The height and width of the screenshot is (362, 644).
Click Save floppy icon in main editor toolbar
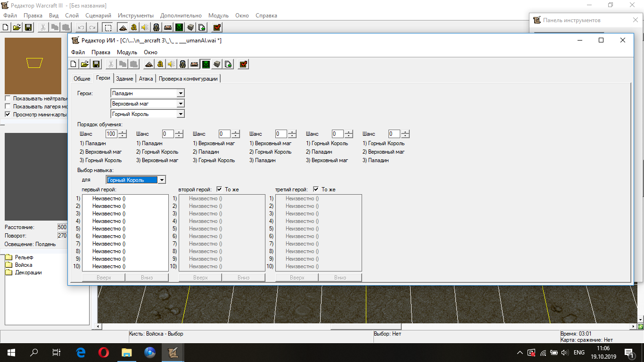(x=28, y=27)
